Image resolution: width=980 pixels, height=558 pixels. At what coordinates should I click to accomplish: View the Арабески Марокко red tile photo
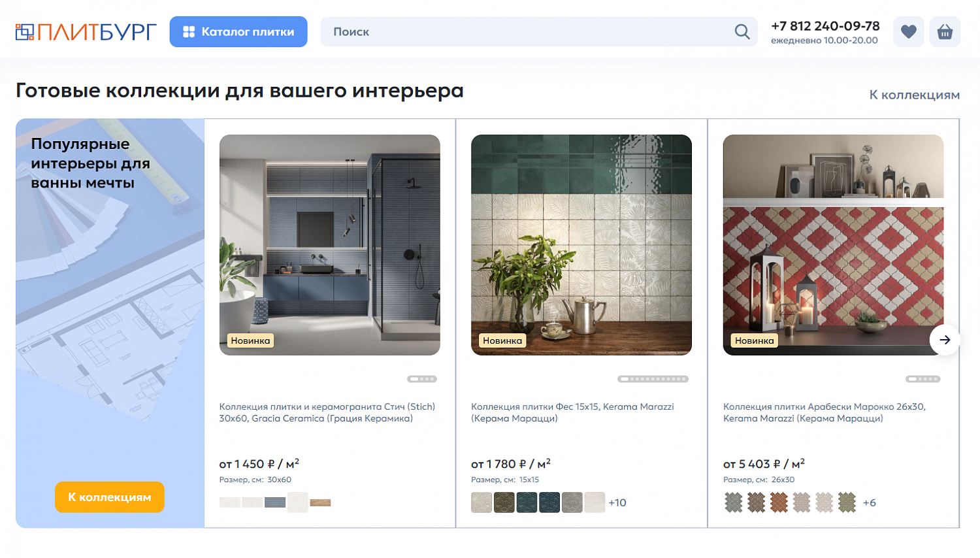click(833, 245)
